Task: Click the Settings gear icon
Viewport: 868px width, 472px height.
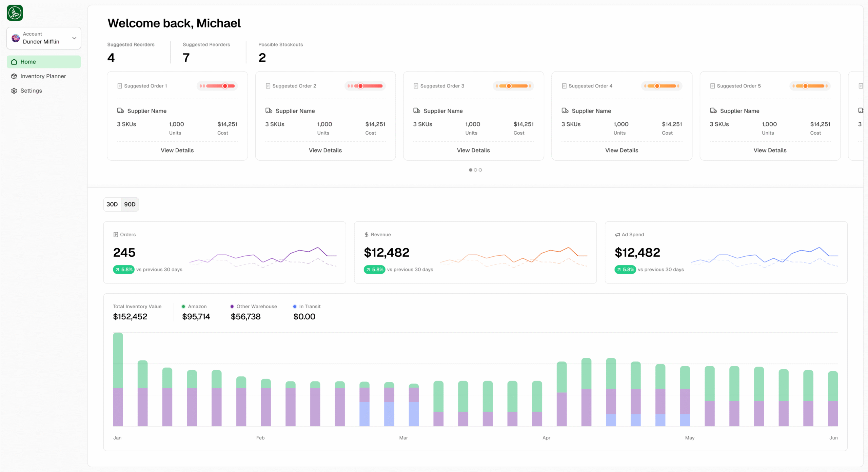Action: click(x=14, y=91)
